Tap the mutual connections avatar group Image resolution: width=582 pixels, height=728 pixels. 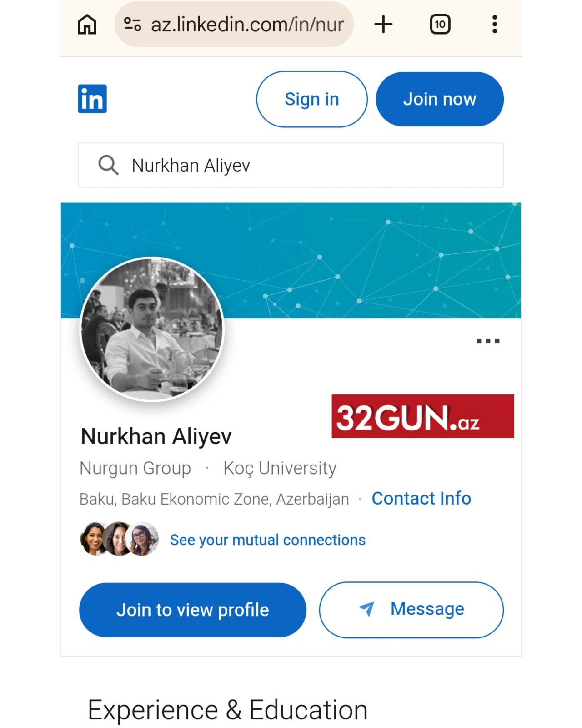pyautogui.click(x=119, y=539)
